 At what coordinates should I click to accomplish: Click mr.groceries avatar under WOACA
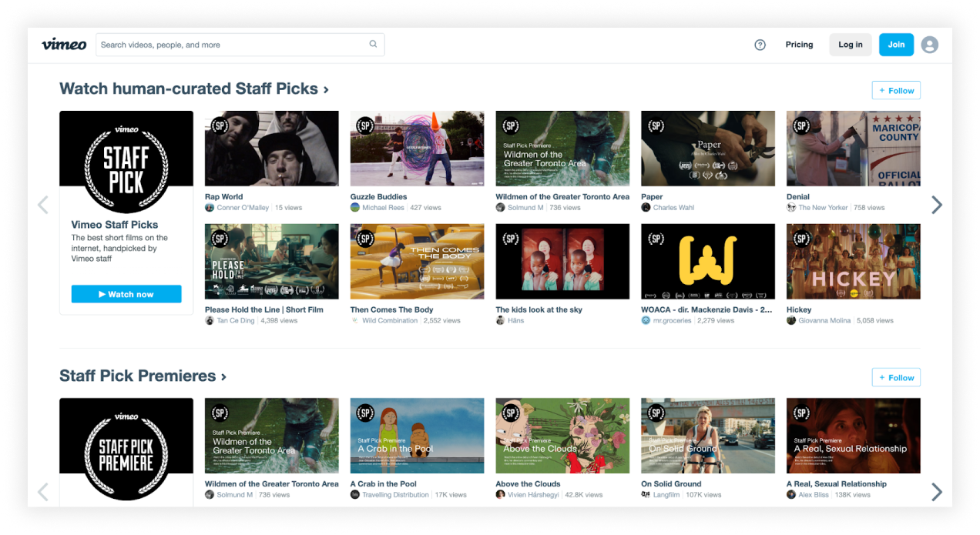645,320
